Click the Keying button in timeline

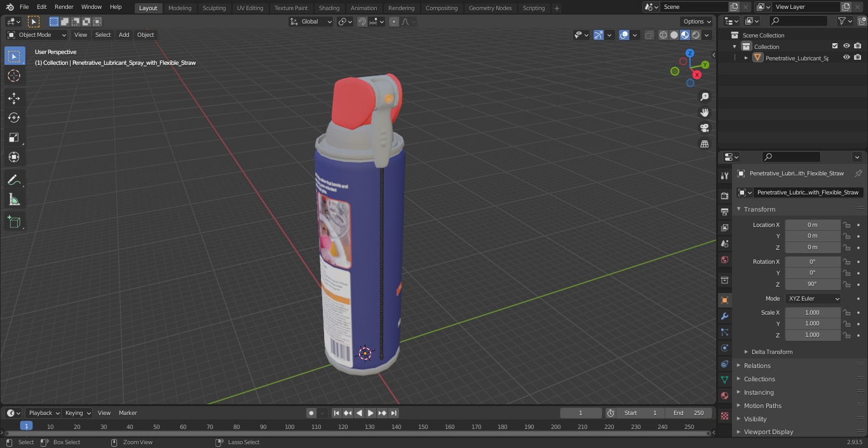(78, 413)
